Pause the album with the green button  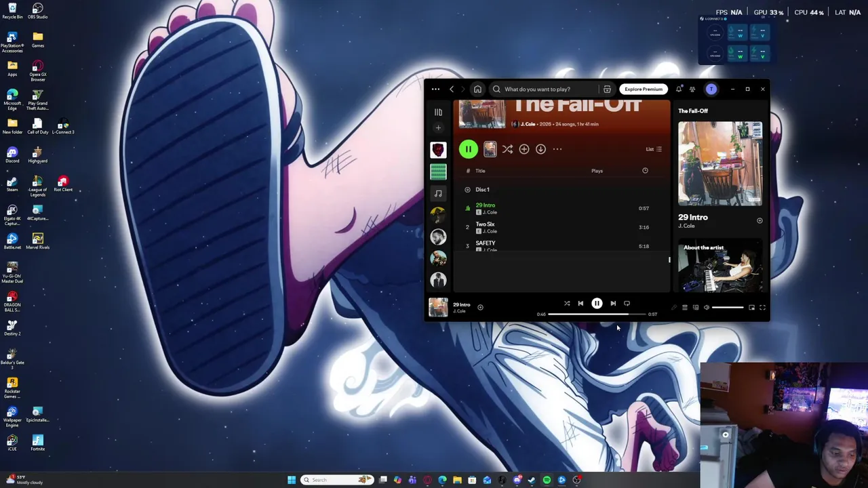pos(468,149)
